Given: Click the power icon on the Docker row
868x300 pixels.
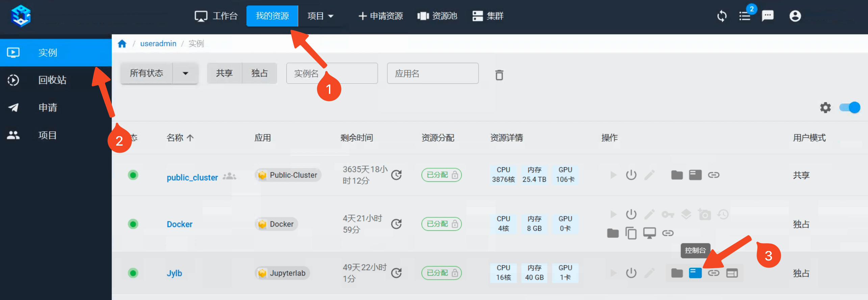Looking at the screenshot, I should click(x=631, y=214).
